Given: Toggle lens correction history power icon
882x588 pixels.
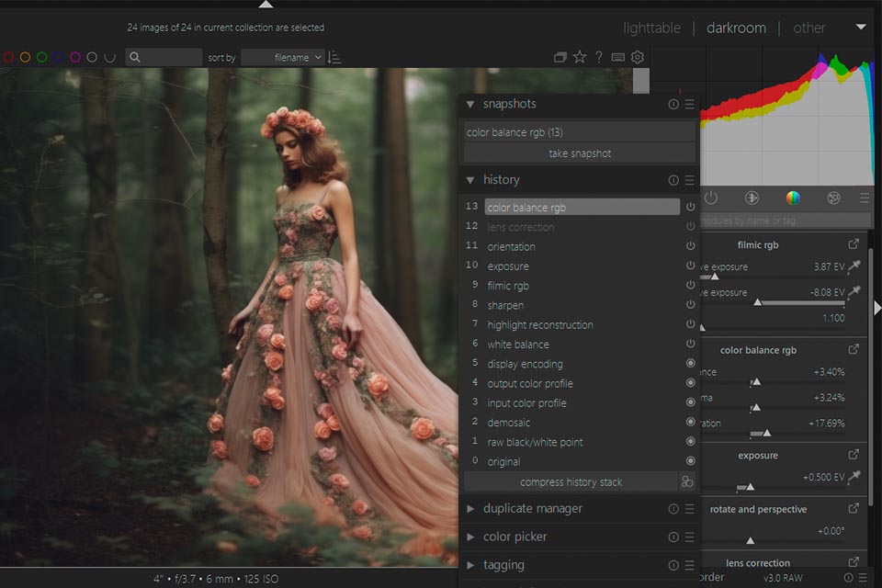Looking at the screenshot, I should coord(690,227).
